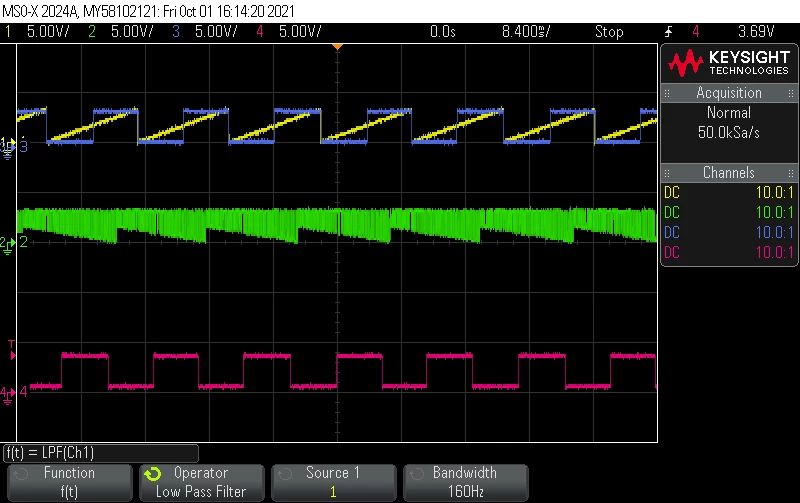Click the f(t) = LPF(Ch1) formula field
The height and width of the screenshot is (503, 800).
tap(101, 453)
